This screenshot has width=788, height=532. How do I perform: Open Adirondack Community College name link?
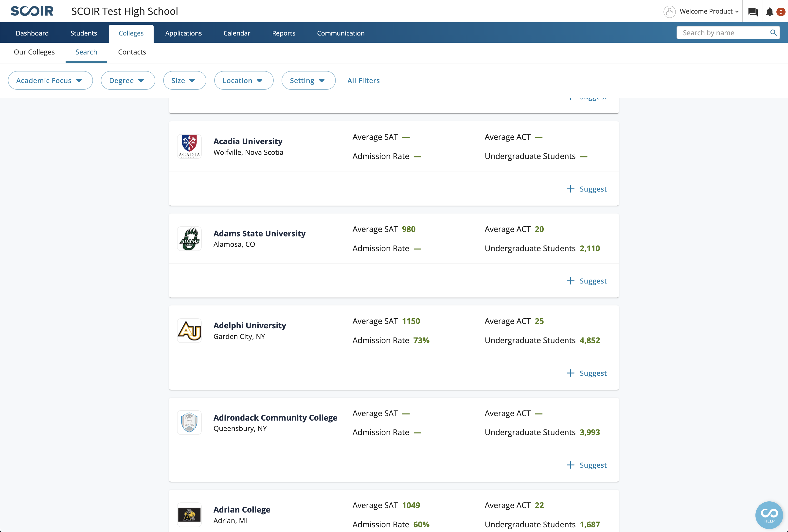[x=275, y=417]
